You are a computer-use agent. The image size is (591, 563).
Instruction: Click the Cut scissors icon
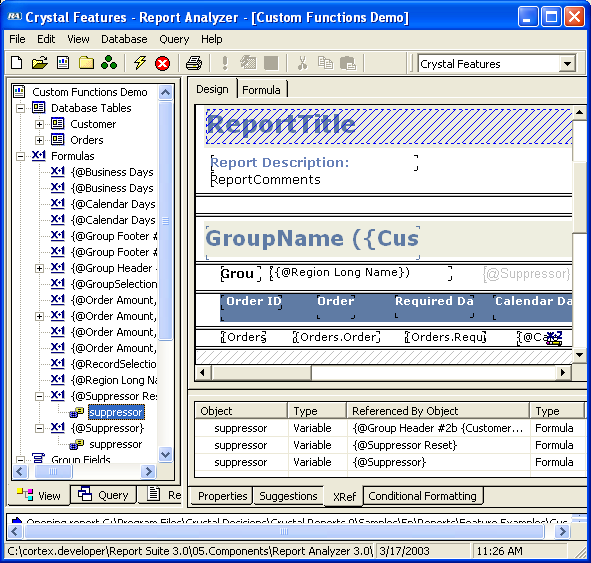point(302,63)
